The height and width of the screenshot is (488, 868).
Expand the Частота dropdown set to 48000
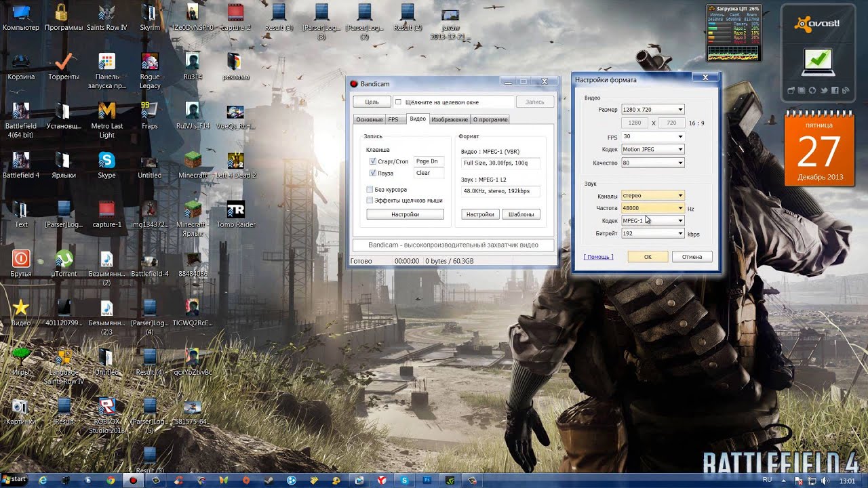click(653, 208)
